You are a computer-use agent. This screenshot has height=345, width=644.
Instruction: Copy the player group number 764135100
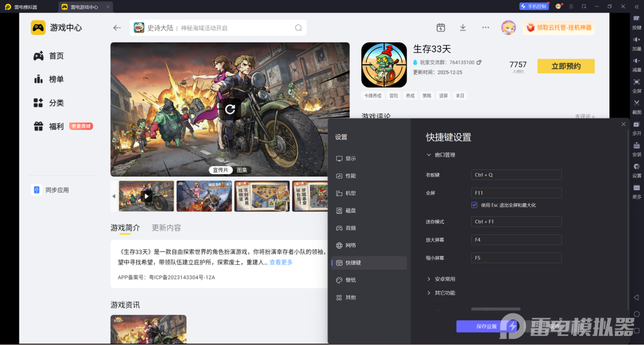pos(479,63)
